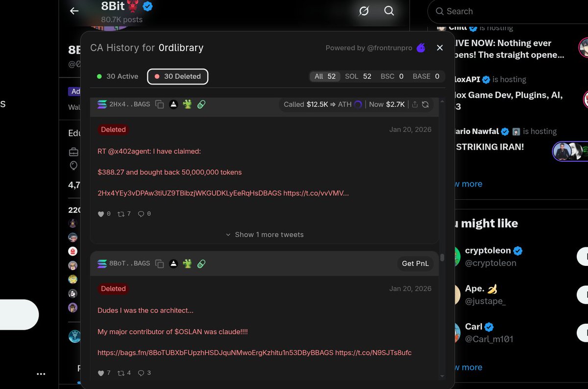The image size is (588, 389).
Task: Click the Jan 20, 2026 date on OSLAN tweet
Action: (410, 288)
